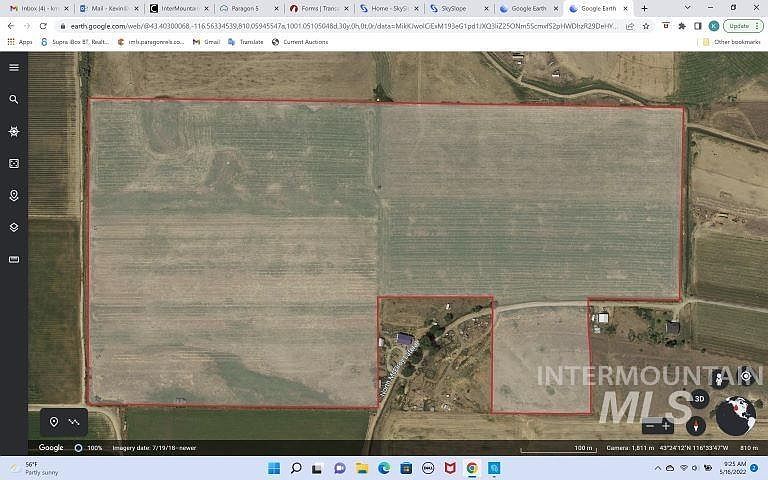This screenshot has width=768, height=480.
Task: Open the Other bookmarks folder
Action: point(732,42)
